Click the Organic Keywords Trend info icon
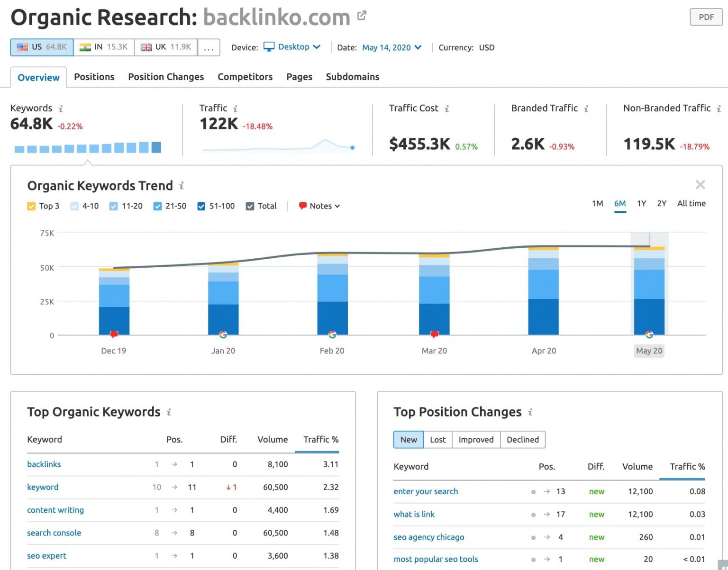728x570 pixels. pos(182,186)
